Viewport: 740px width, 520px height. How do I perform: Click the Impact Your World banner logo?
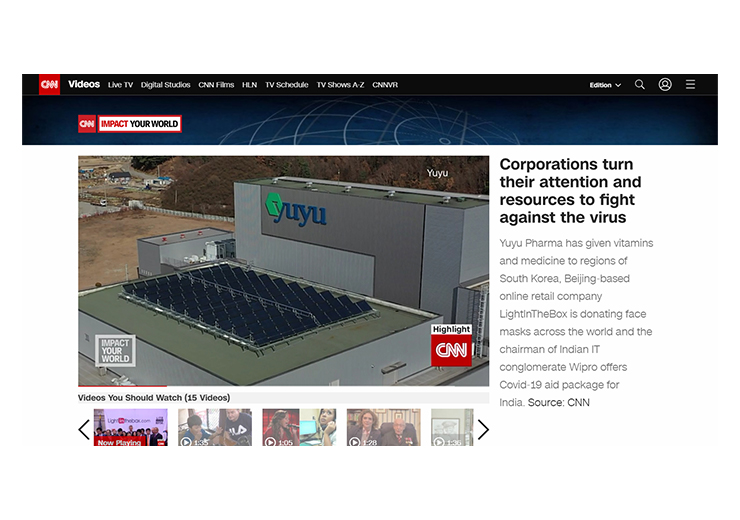(x=130, y=124)
